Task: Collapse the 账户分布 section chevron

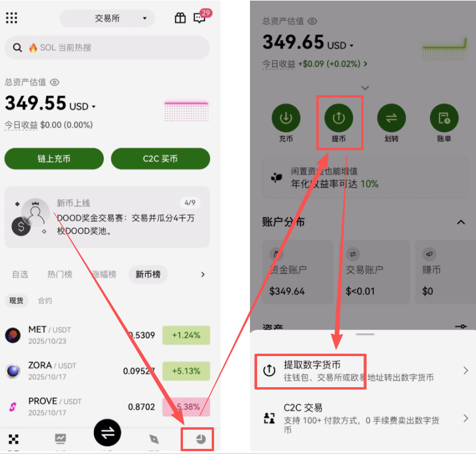Action: 461,222
